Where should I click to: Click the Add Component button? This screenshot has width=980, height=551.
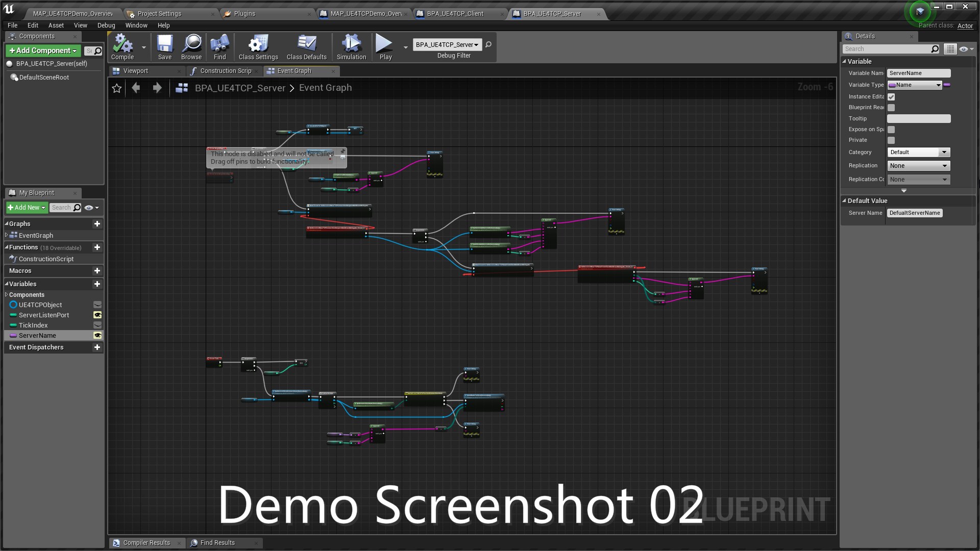click(43, 51)
